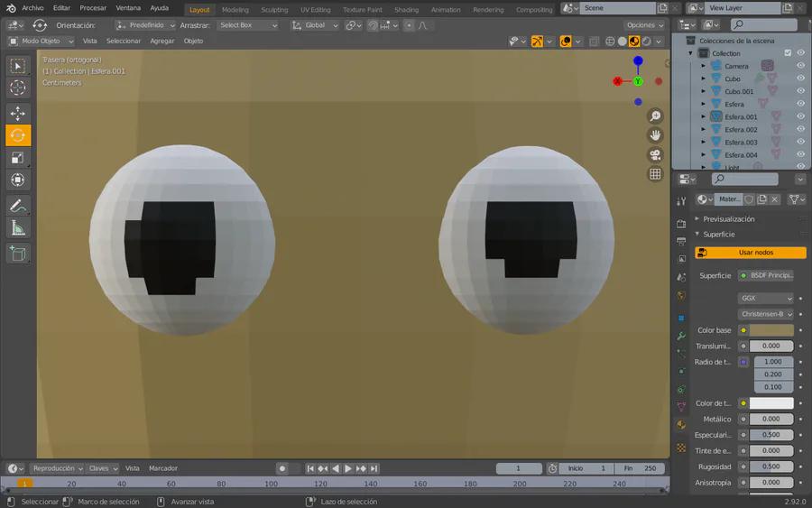Choose the Add Cube tool
The height and width of the screenshot is (508, 812).
click(x=18, y=254)
